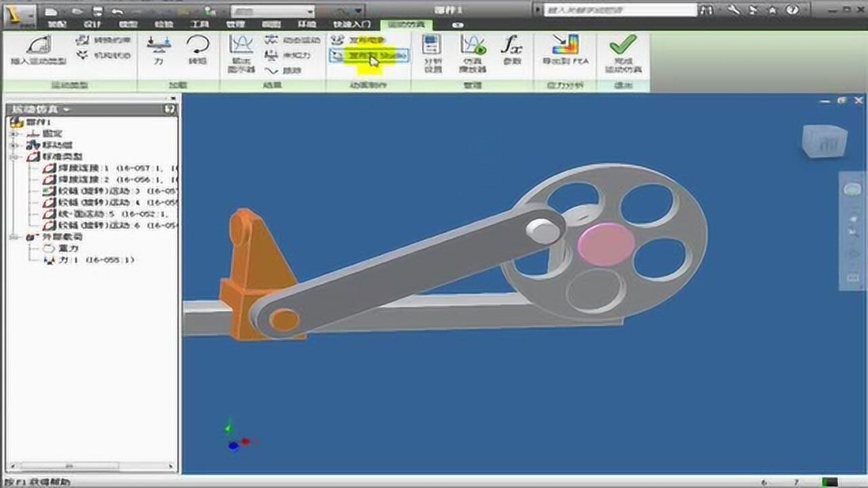This screenshot has height=488, width=868.
Task: Click Export to FEA (导出到 FEA)
Action: 564,50
